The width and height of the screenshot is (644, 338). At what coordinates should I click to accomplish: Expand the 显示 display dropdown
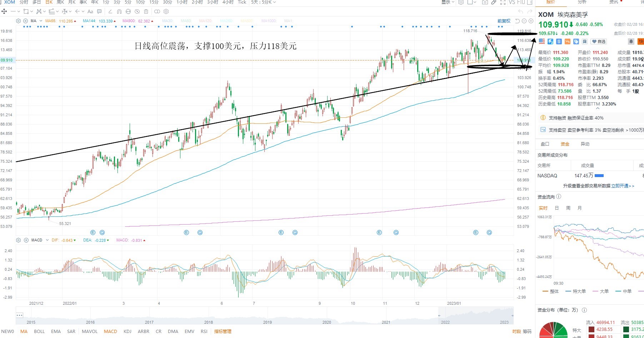[x=448, y=2]
